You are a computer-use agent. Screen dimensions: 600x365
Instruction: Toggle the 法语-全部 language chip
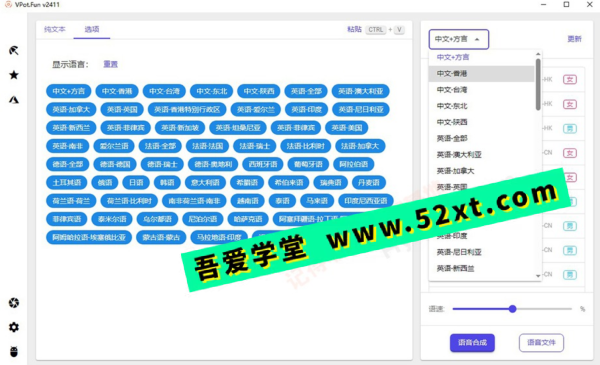[x=160, y=146]
